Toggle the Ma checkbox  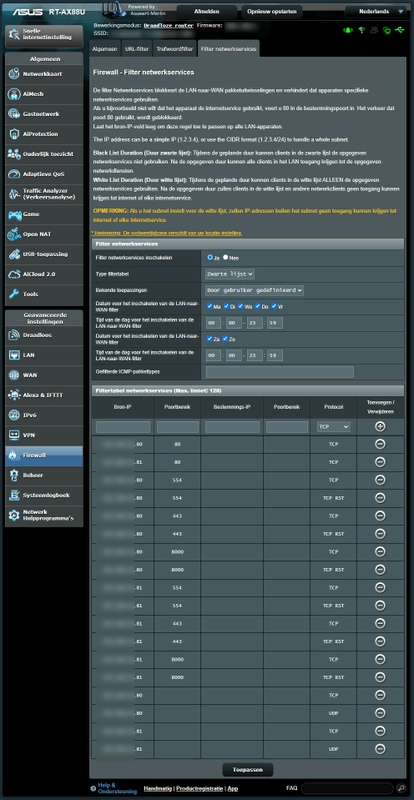point(210,306)
